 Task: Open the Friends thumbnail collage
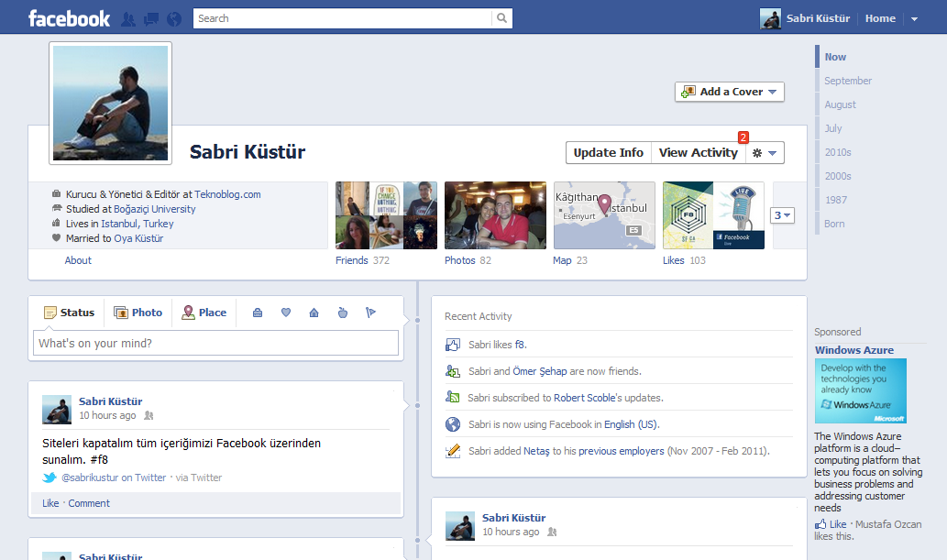tap(387, 215)
